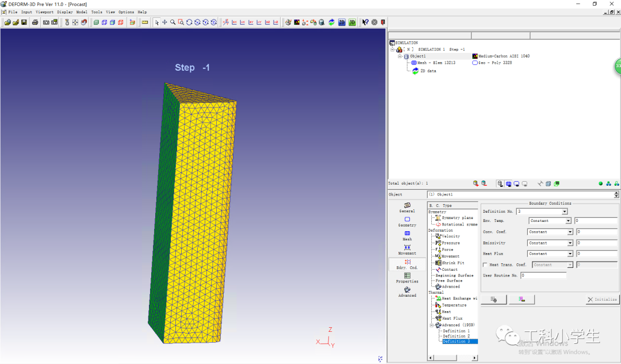Click the Save floppy-disk toolbar icon
The width and height of the screenshot is (621, 364).
pyautogui.click(x=24, y=22)
